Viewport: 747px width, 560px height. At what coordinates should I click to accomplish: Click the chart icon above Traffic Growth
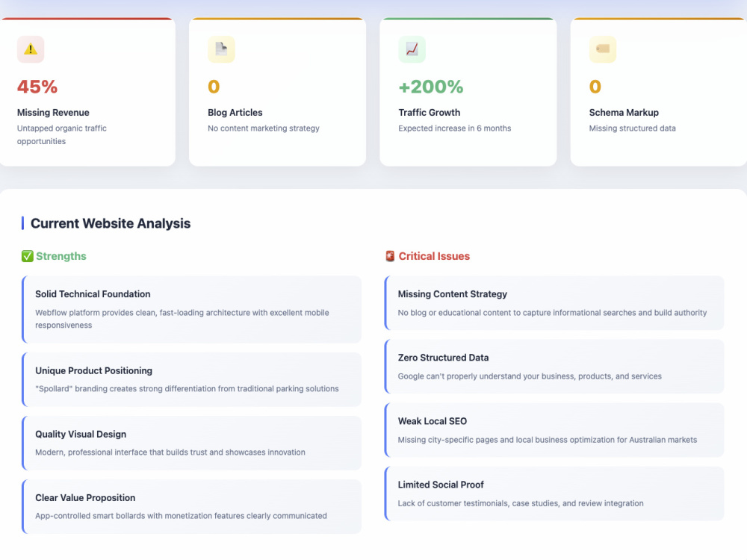[412, 49]
